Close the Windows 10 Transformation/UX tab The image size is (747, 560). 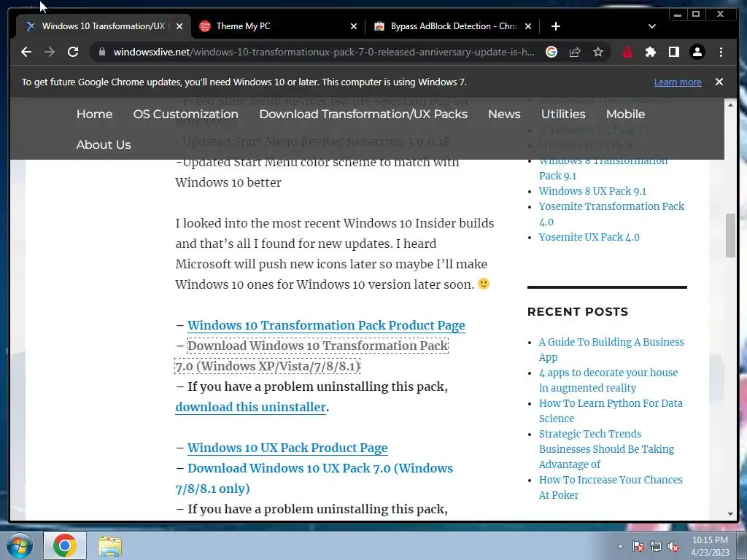click(179, 26)
